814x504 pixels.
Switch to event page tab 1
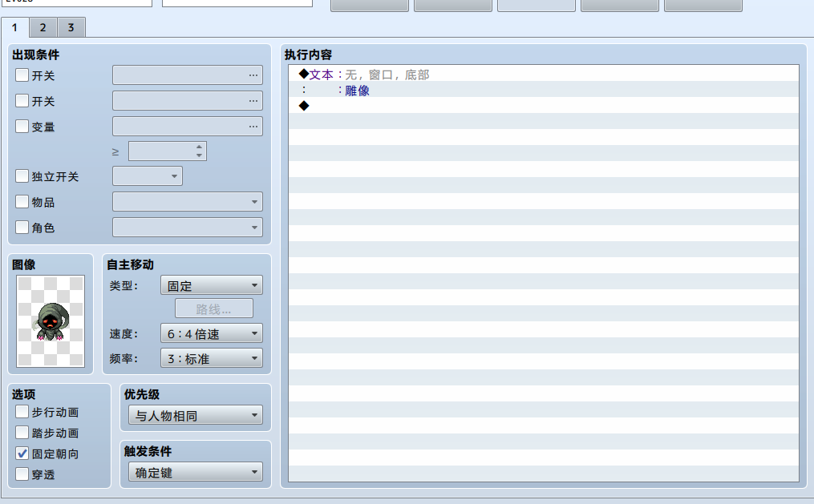(x=14, y=27)
